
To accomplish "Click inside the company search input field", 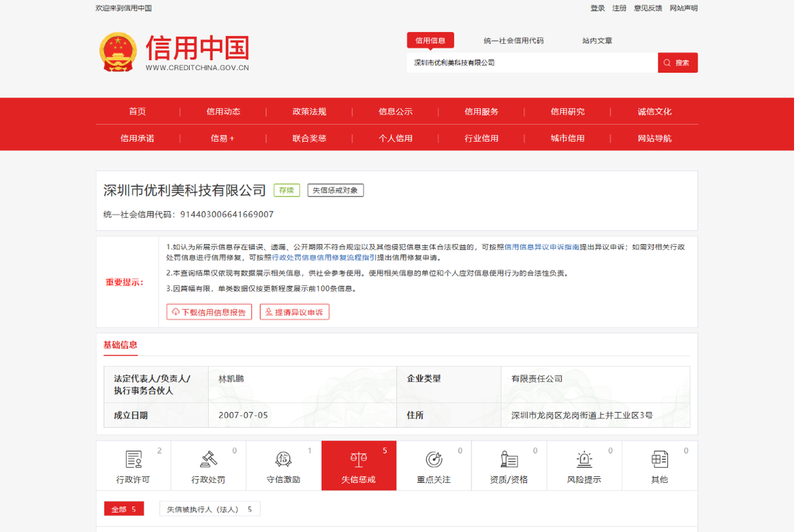I will click(x=531, y=62).
